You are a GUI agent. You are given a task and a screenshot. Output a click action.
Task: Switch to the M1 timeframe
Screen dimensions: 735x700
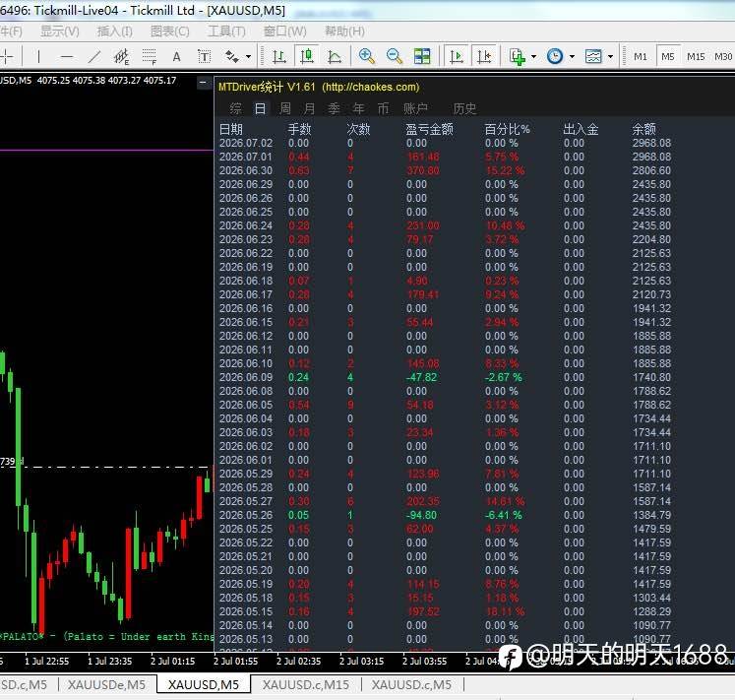(x=641, y=57)
